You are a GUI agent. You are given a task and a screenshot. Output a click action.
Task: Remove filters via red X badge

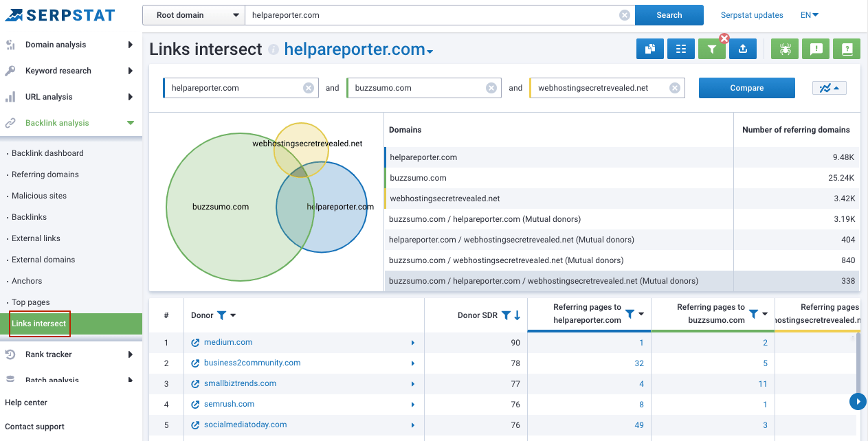[724, 38]
